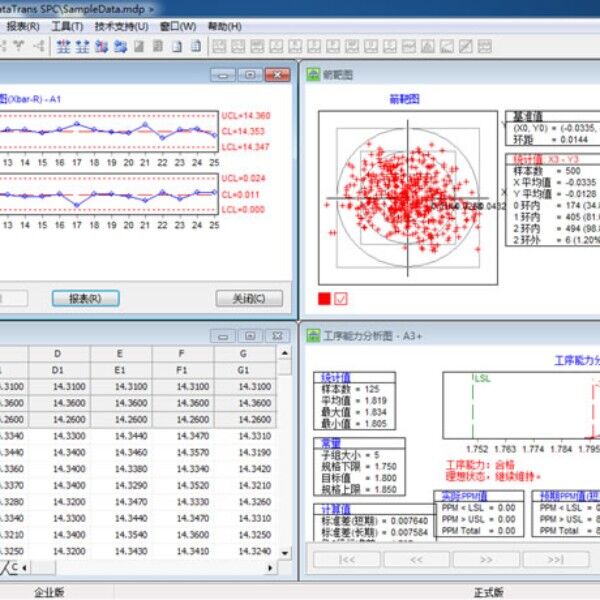Go to first record with |<< button
600x600 pixels.
[348, 559]
